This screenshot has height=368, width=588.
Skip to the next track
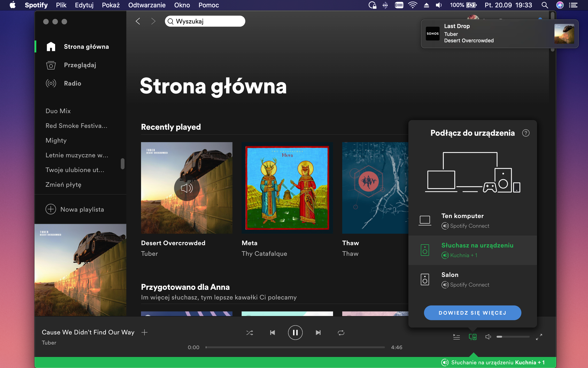318,332
